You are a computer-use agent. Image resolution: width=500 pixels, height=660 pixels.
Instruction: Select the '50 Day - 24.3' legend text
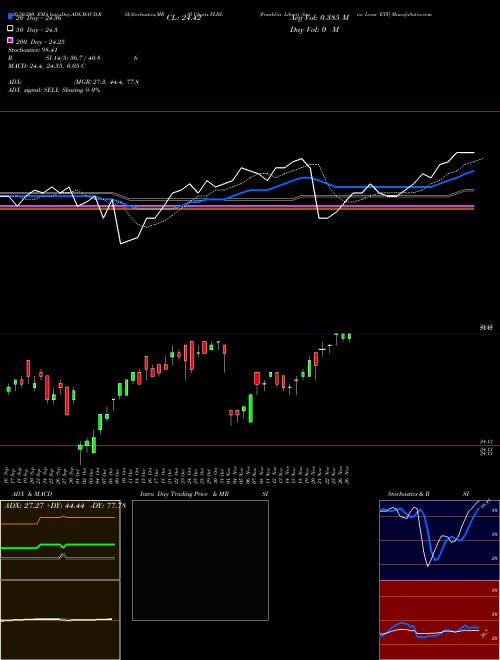(37, 30)
